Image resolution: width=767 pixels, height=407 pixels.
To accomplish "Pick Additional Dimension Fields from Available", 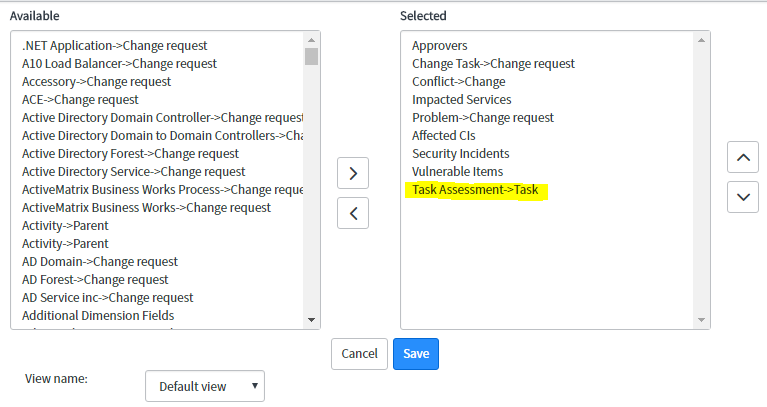I will (x=98, y=316).
